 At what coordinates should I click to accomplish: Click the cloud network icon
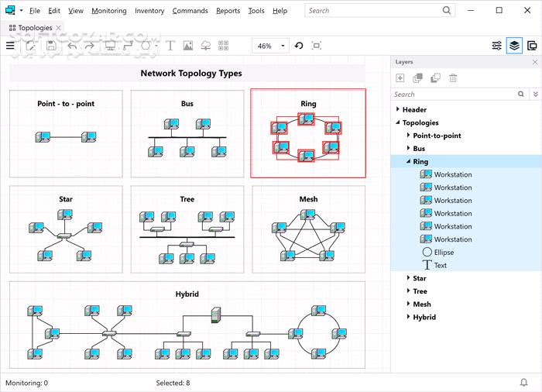(x=206, y=46)
